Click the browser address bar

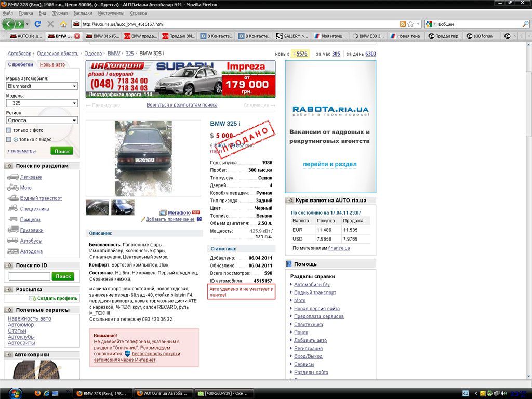click(237, 24)
